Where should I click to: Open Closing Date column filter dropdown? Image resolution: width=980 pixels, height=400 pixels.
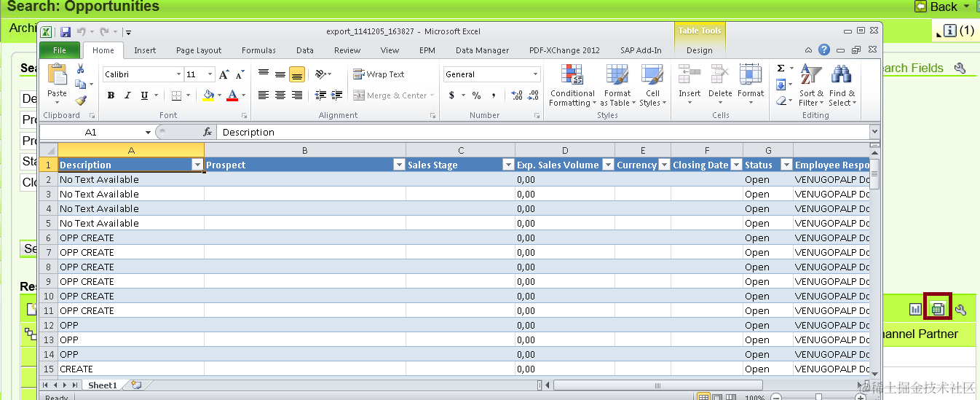[x=735, y=165]
